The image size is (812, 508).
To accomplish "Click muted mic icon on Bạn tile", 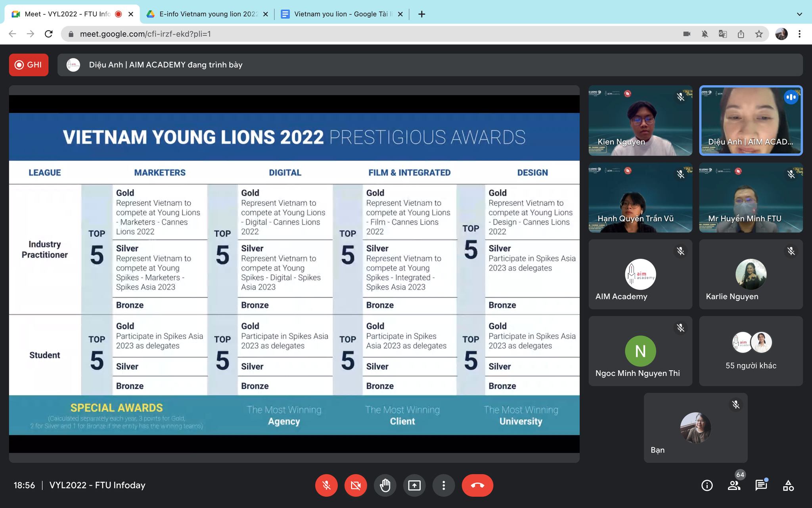I will pyautogui.click(x=736, y=404).
